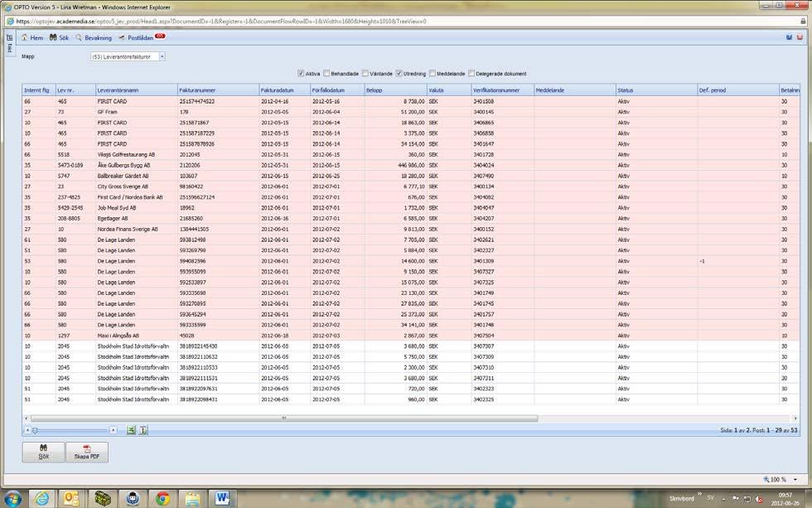Enable the Väntande checkbox

[x=365, y=74]
